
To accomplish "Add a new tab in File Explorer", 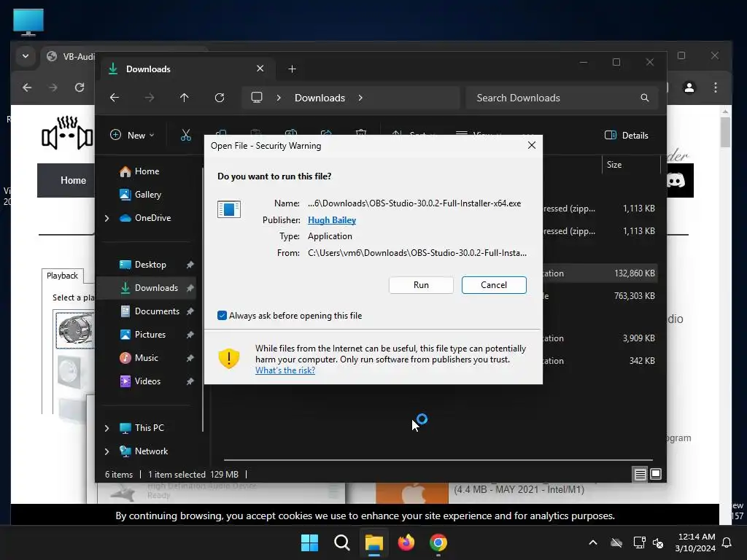I will click(x=292, y=69).
